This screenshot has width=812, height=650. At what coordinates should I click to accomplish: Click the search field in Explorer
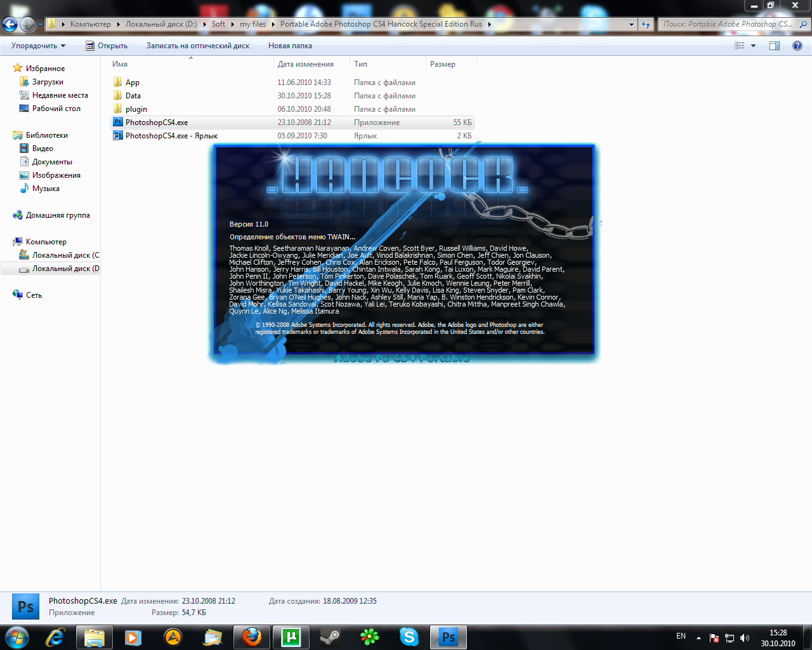728,24
